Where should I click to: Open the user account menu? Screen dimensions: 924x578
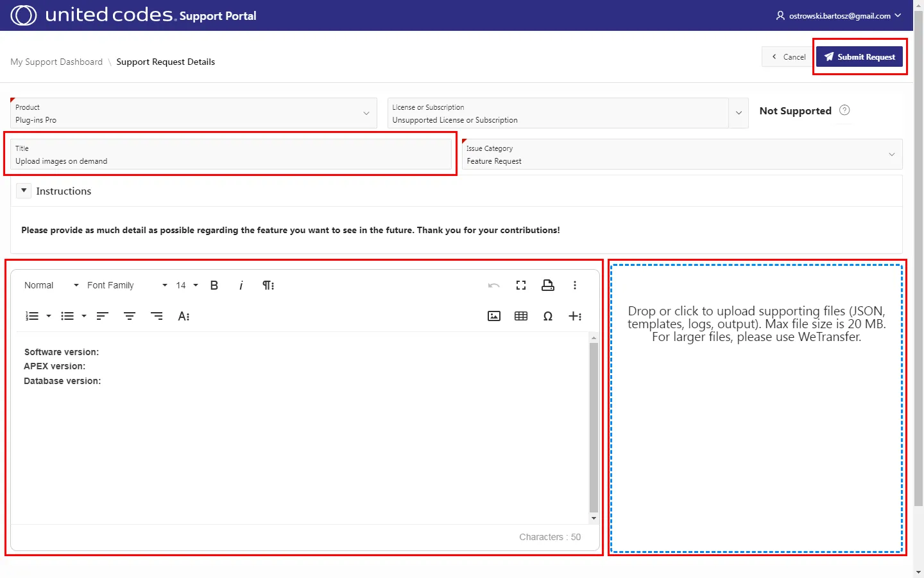[x=839, y=15]
